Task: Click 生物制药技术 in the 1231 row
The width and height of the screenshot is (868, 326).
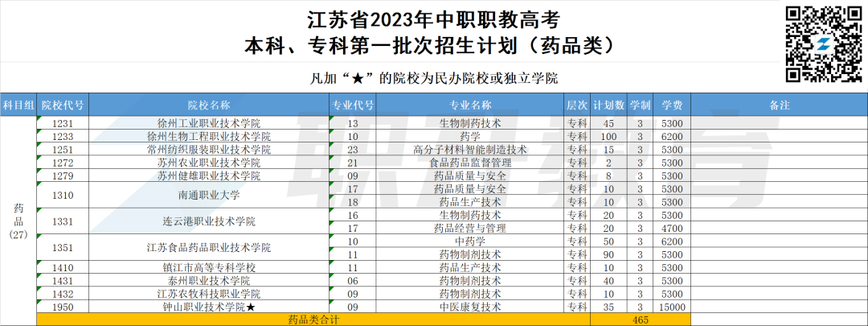Action: (469, 123)
